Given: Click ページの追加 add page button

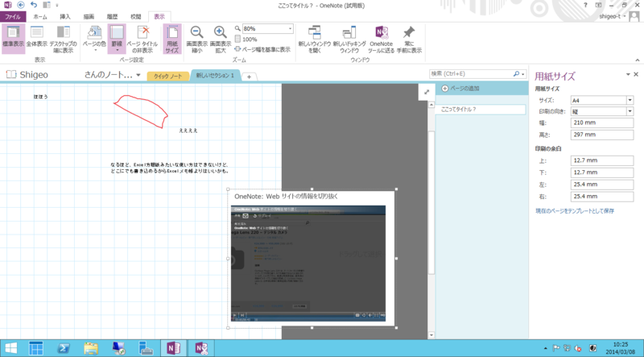Looking at the screenshot, I should click(x=460, y=89).
